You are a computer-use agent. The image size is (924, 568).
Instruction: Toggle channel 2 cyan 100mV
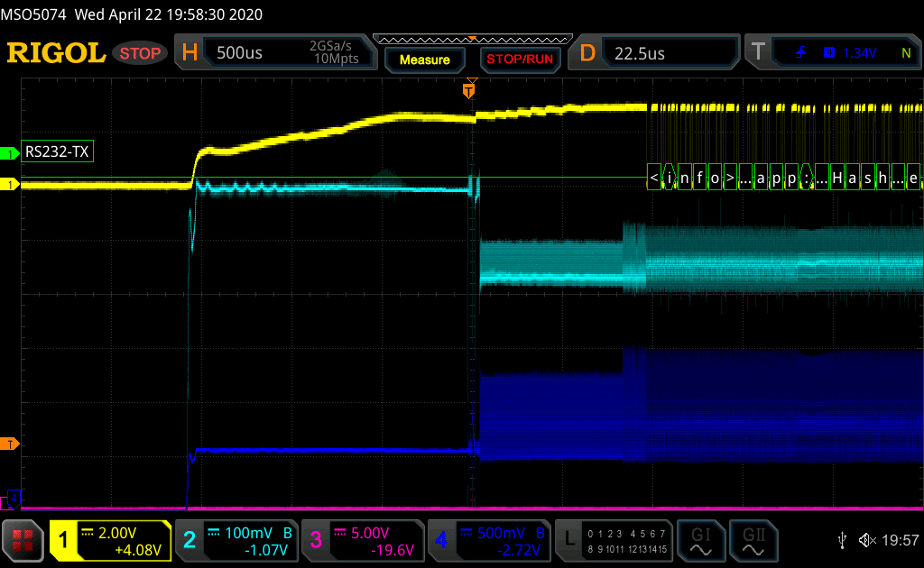point(236,540)
